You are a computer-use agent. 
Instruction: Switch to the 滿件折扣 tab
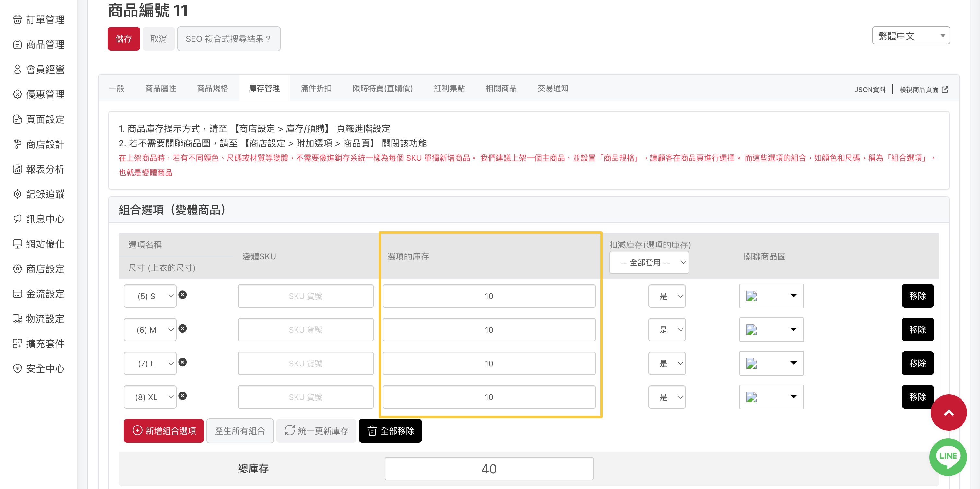(x=316, y=88)
